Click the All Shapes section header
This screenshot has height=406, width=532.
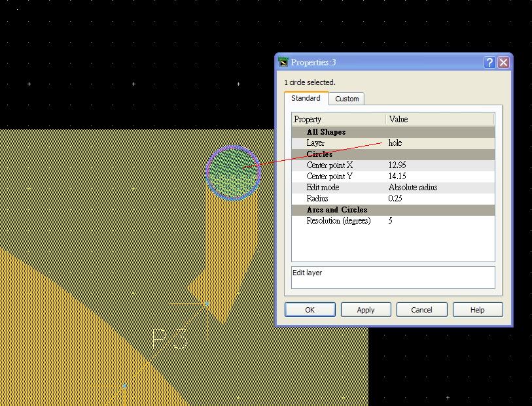coord(393,132)
